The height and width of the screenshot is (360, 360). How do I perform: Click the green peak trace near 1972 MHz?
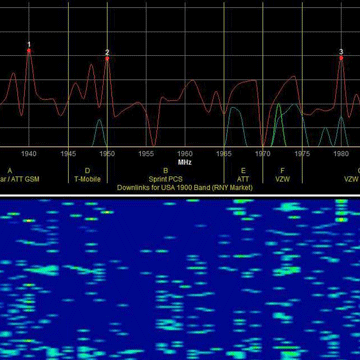[x=279, y=125]
